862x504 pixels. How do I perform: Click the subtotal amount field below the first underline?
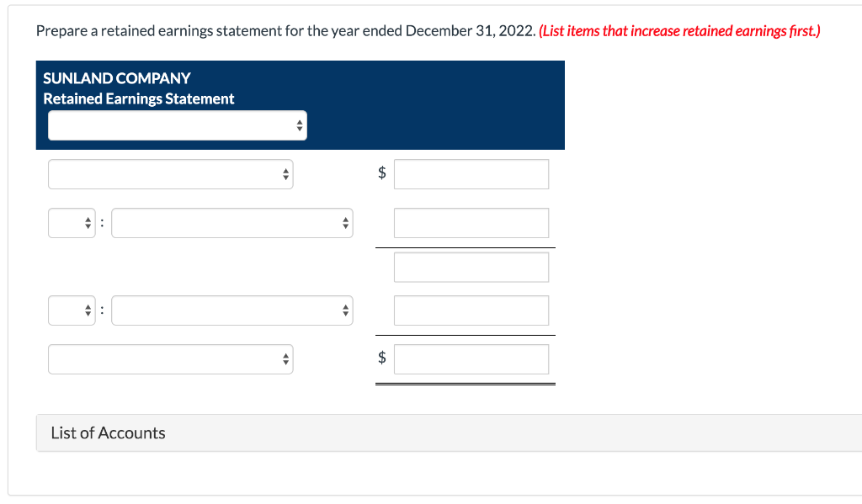click(471, 267)
